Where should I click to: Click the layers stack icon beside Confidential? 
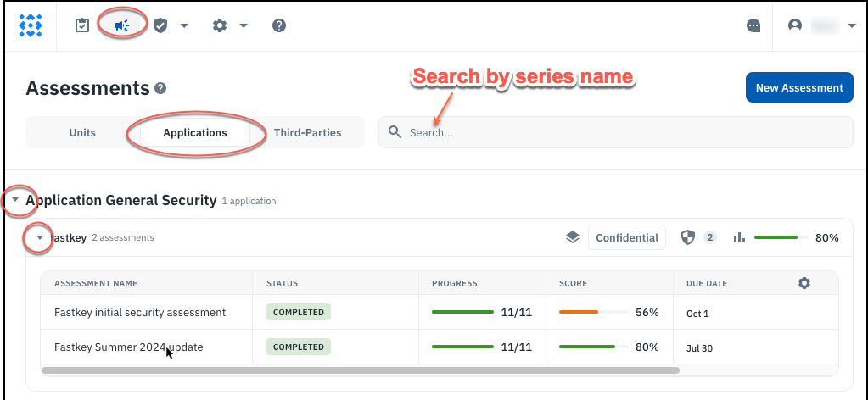point(573,237)
